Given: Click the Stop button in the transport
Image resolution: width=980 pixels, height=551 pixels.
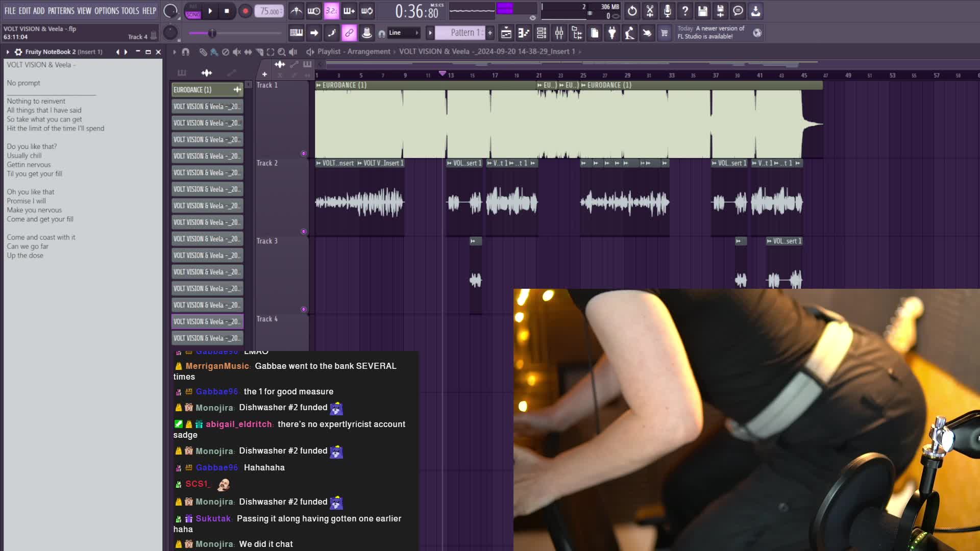Looking at the screenshot, I should point(227,11).
